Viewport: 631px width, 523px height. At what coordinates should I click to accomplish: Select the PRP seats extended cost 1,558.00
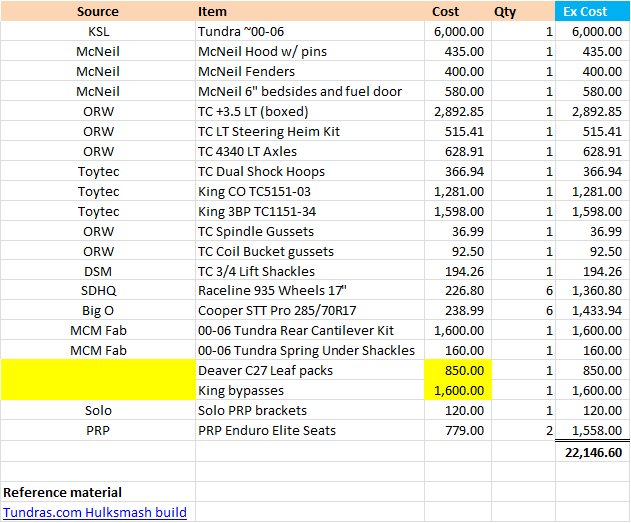point(592,430)
